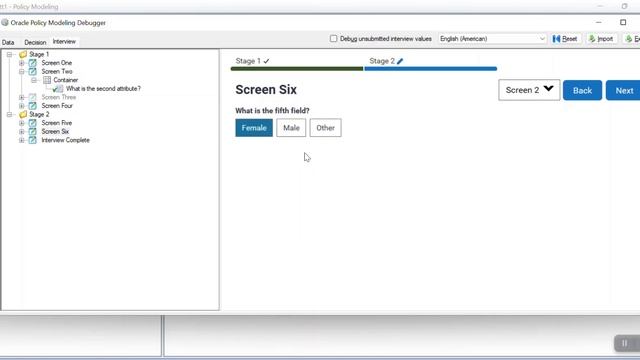Viewport: 640px width, 360px height.
Task: Expand the Screen One tree node
Action: point(22,63)
